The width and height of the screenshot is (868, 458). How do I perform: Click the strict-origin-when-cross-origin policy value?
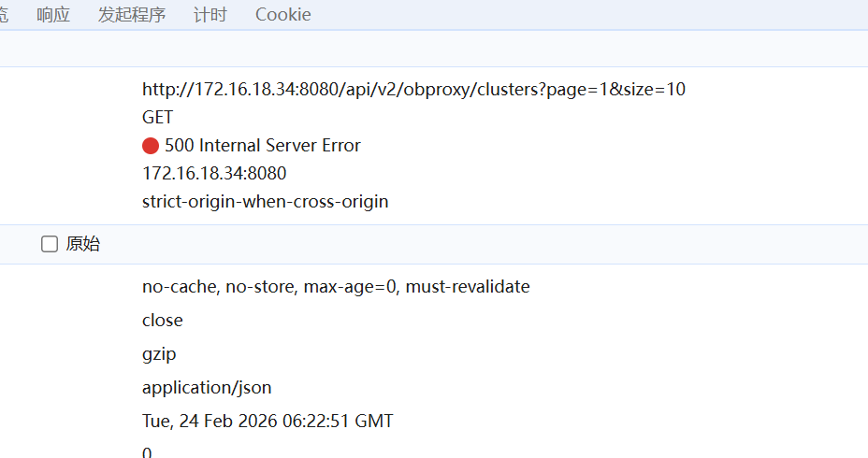[265, 202]
